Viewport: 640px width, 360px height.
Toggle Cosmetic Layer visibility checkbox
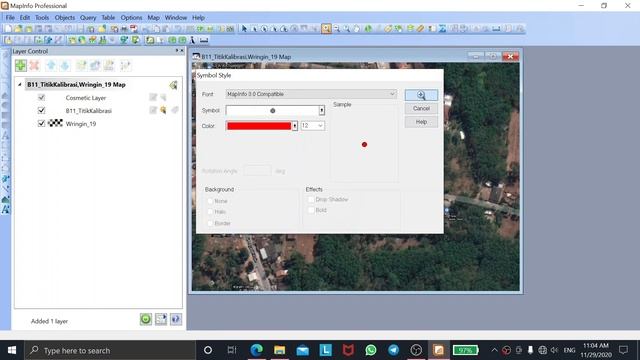(x=41, y=98)
